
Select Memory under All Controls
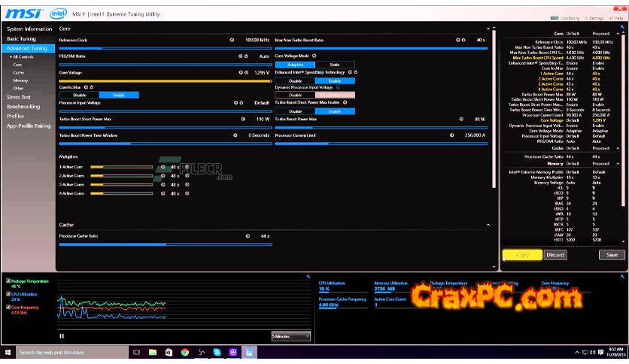click(x=20, y=80)
